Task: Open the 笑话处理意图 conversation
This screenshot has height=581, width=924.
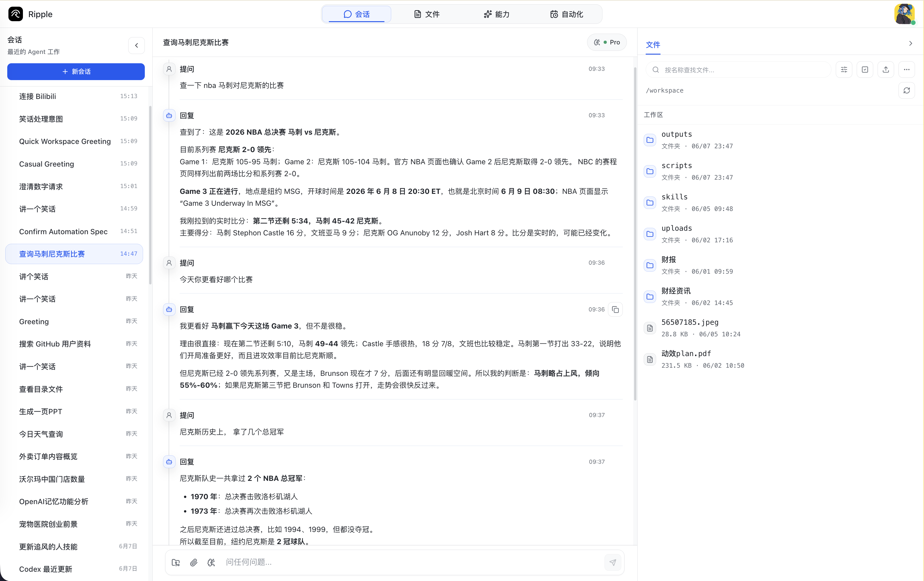Action: (75, 119)
